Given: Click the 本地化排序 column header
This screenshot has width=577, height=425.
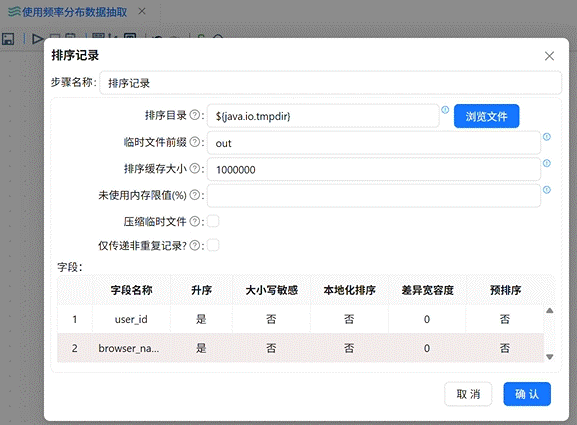Looking at the screenshot, I should [x=349, y=290].
